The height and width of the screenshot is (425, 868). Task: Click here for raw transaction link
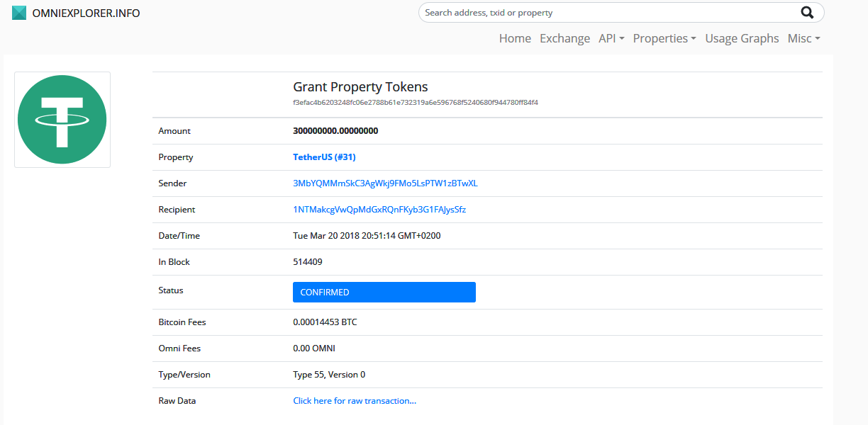coord(355,401)
